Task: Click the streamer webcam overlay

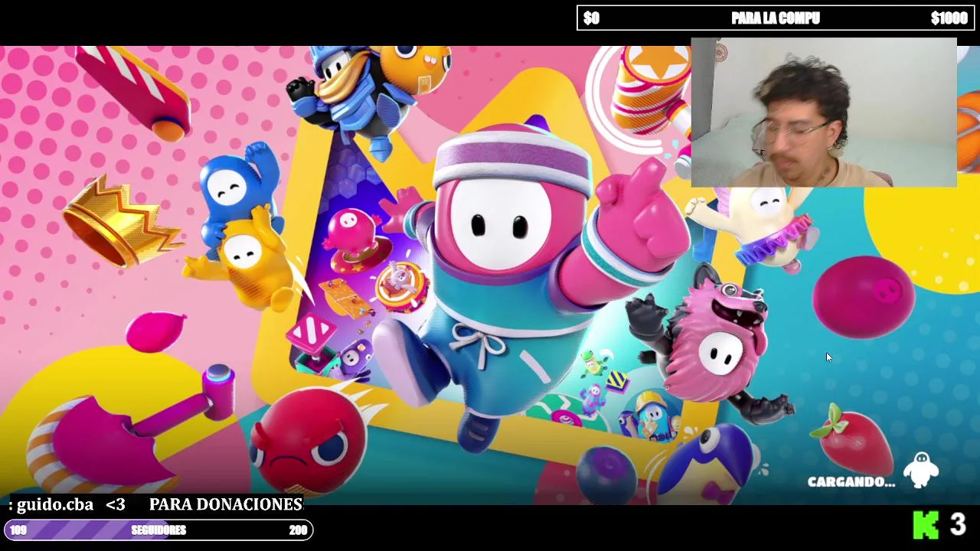Action: 824,112
